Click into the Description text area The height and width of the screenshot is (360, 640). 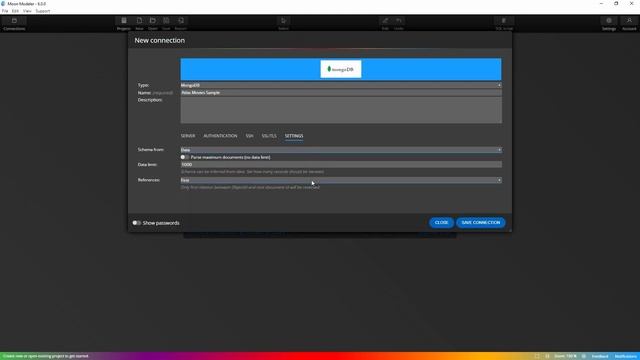click(x=341, y=110)
